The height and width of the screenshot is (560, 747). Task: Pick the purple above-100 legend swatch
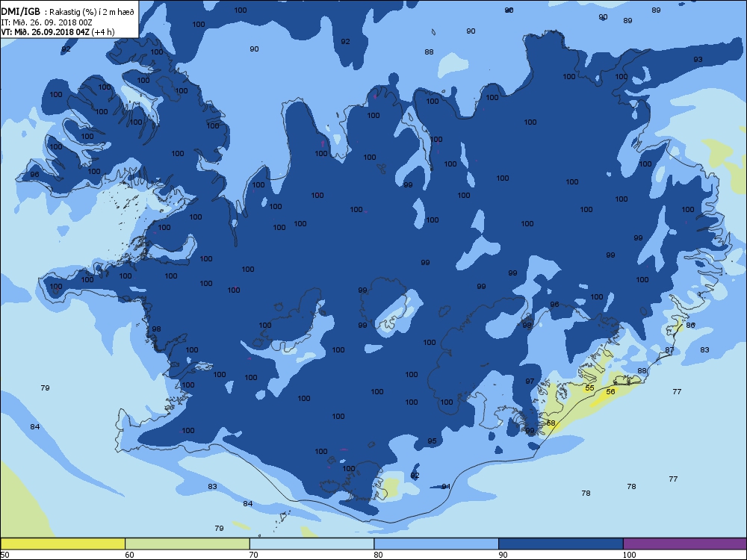684,544
